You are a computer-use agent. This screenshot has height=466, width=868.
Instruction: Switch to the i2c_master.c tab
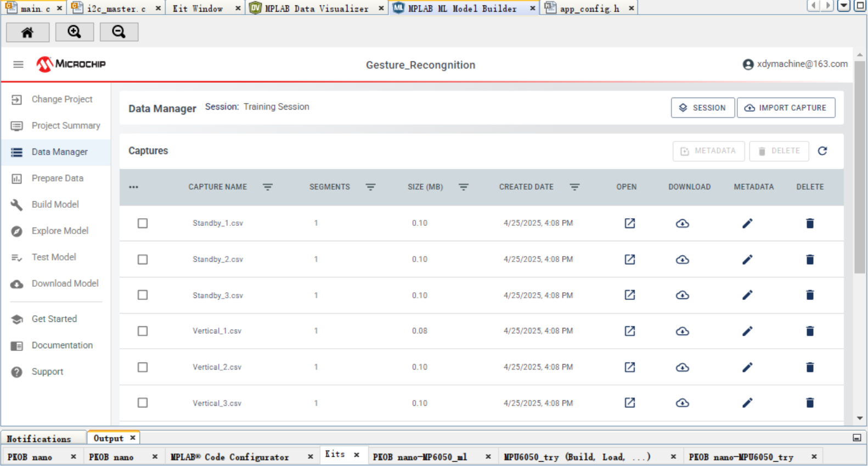tap(116, 8)
